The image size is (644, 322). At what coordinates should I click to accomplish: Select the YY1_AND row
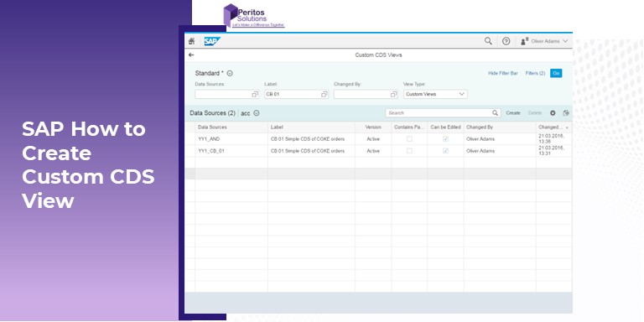[x=378, y=139]
